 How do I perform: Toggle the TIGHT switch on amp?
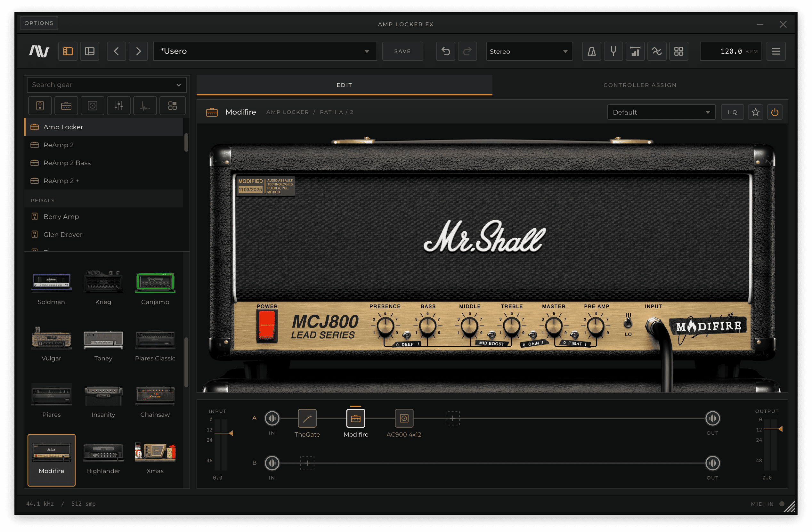574,335
